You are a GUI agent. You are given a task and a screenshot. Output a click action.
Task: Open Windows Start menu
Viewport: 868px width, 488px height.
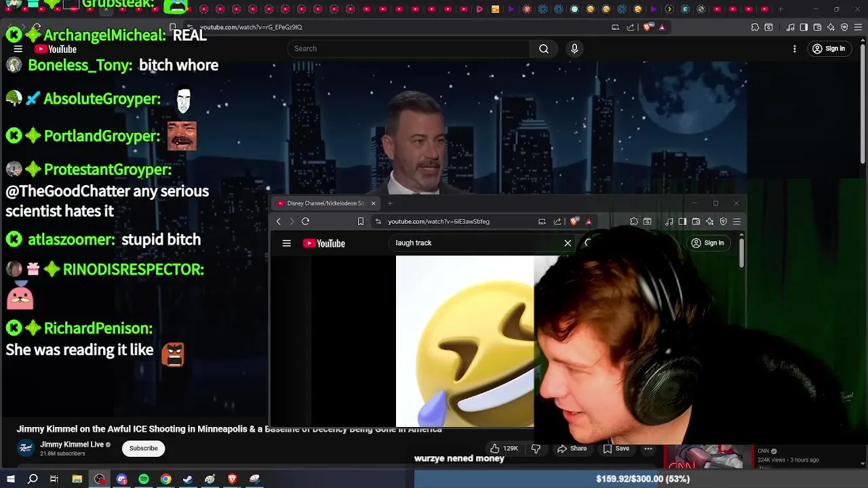[11, 479]
